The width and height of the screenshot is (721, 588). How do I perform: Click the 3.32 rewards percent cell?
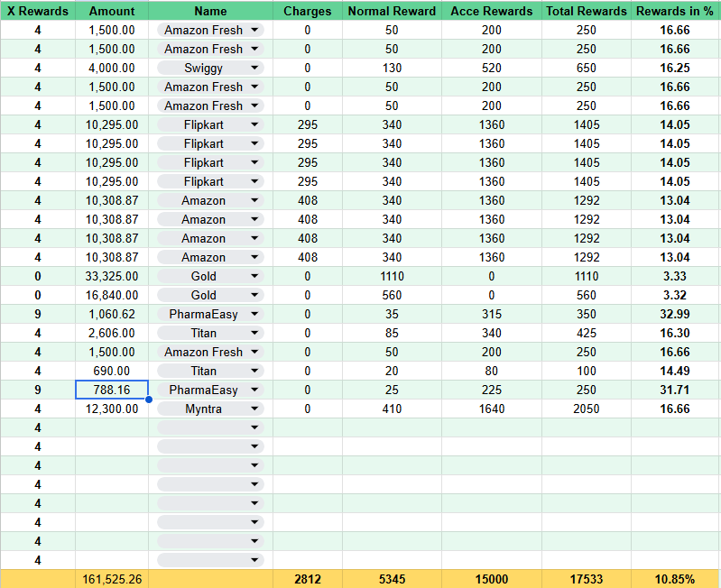point(675,295)
